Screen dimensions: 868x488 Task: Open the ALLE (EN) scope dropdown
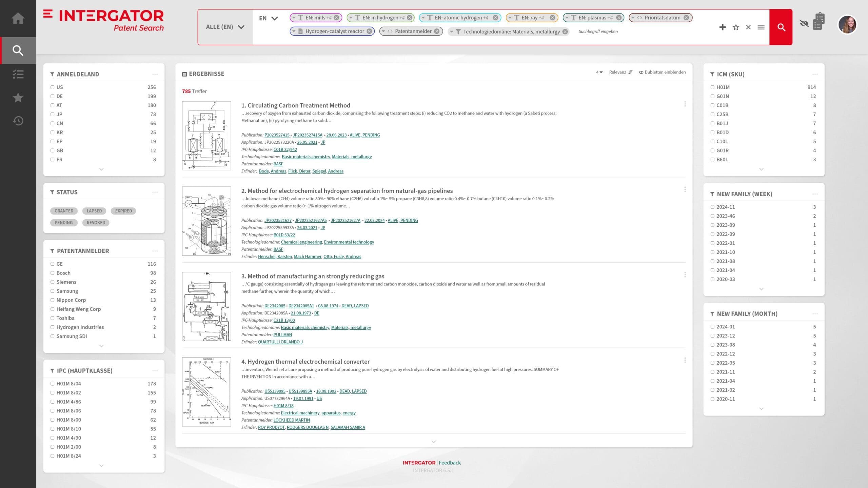225,27
